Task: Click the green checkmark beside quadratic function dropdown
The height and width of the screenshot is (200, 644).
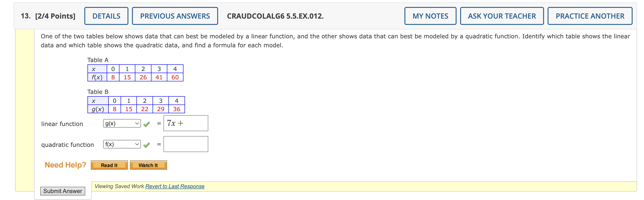Action: pyautogui.click(x=147, y=144)
